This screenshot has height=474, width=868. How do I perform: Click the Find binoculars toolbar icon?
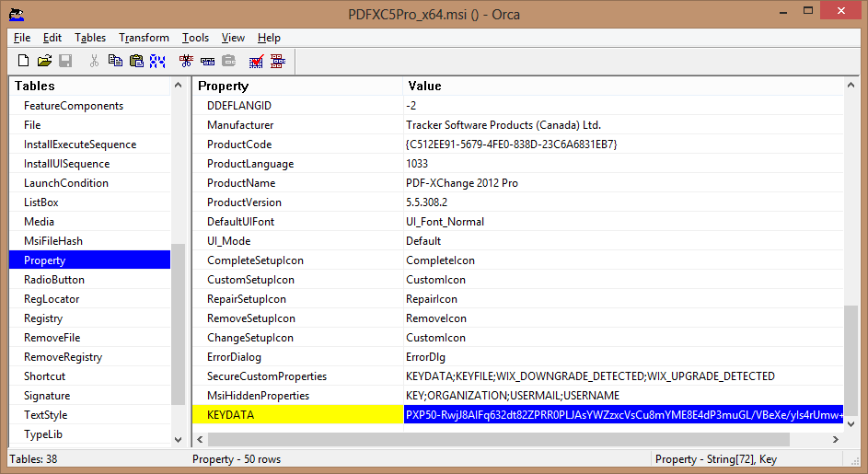click(157, 61)
